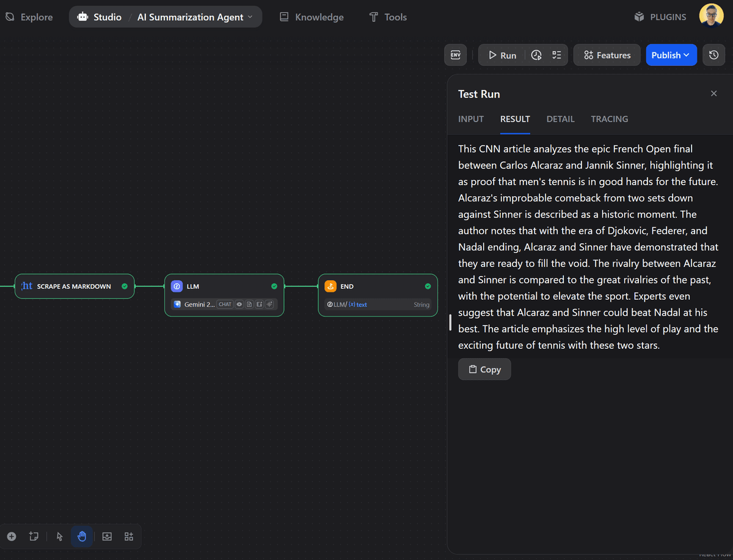Copy the test run result text

484,369
